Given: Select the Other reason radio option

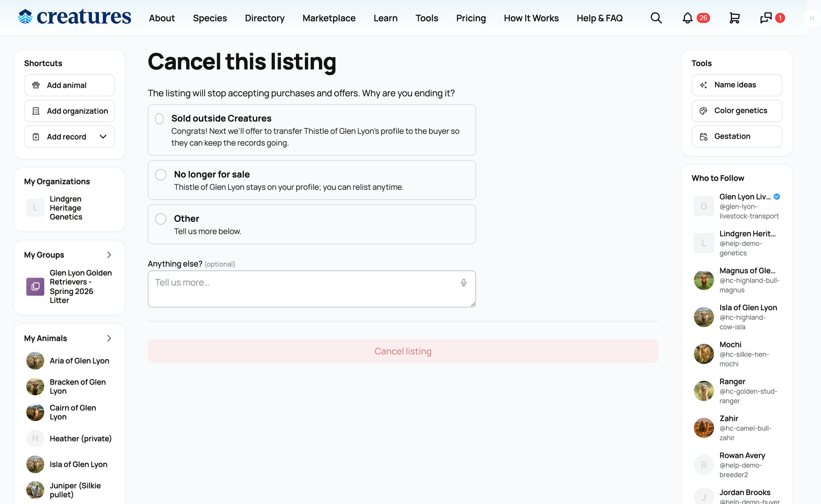Looking at the screenshot, I should click(x=161, y=219).
